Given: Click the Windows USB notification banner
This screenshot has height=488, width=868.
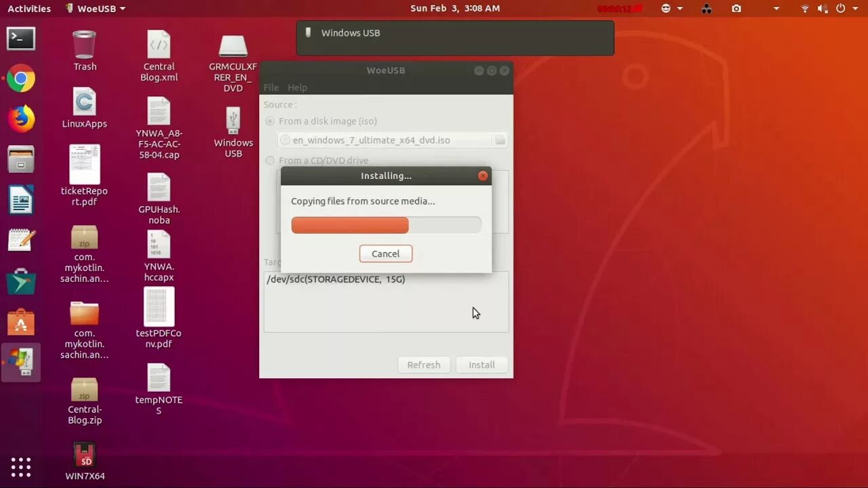Looking at the screenshot, I should pyautogui.click(x=455, y=37).
